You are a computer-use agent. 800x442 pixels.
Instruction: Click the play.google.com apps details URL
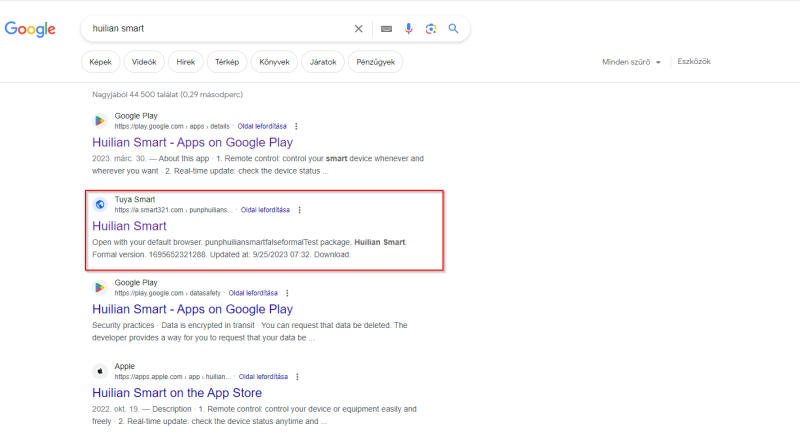coord(172,127)
